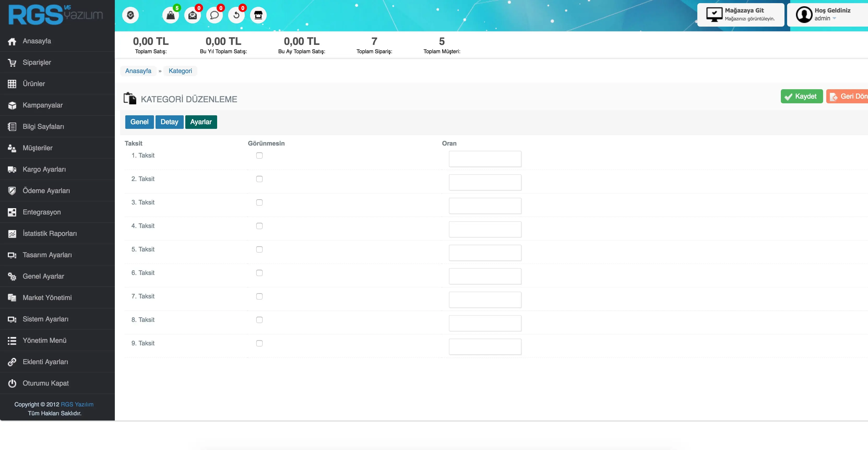The image size is (868, 450).
Task: Expand the admin user dropdown arrow
Action: pos(834,19)
